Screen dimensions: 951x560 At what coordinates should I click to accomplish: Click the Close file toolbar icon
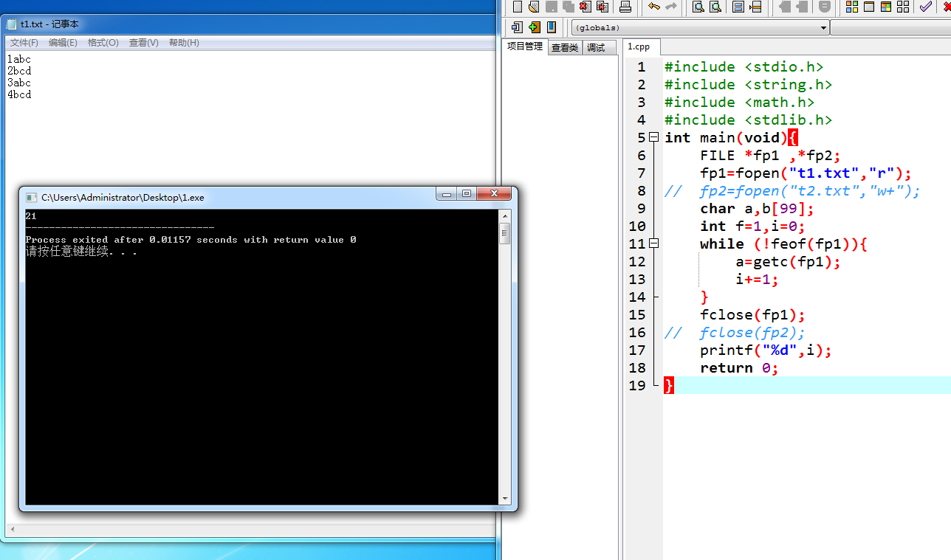click(x=585, y=7)
